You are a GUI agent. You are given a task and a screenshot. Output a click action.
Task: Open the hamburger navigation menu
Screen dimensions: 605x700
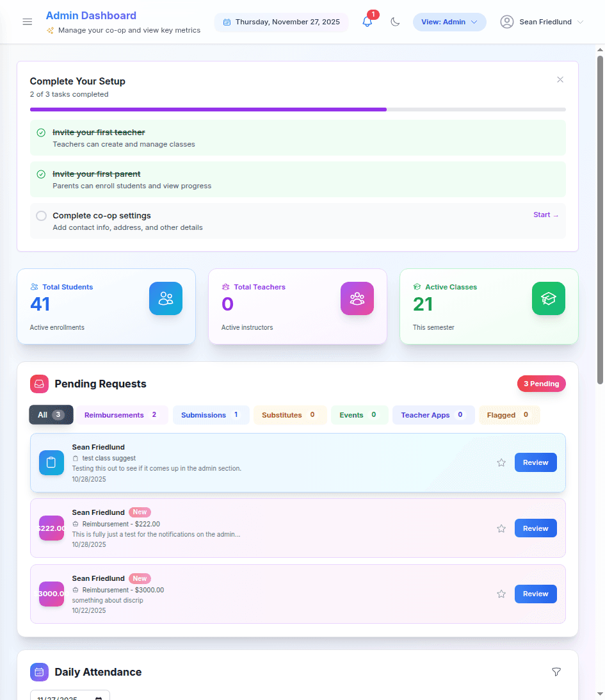tap(27, 21)
